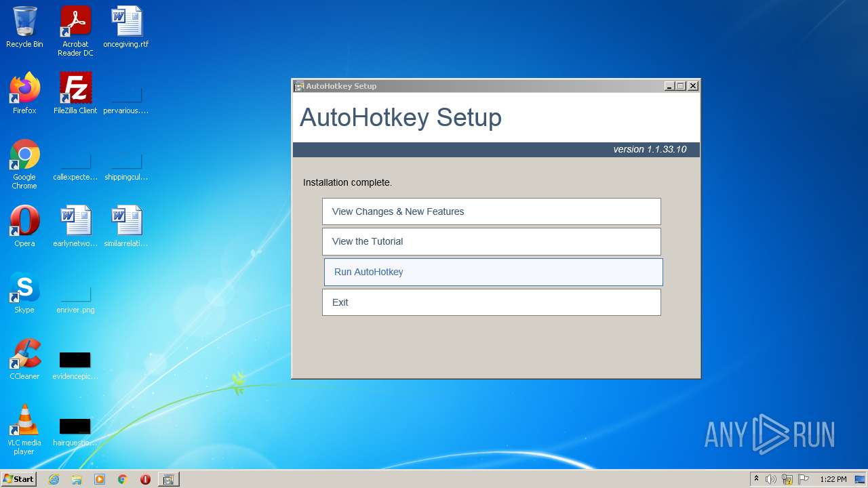868x488 pixels.
Task: Launch Internet Explorer from taskbar
Action: coord(54,479)
